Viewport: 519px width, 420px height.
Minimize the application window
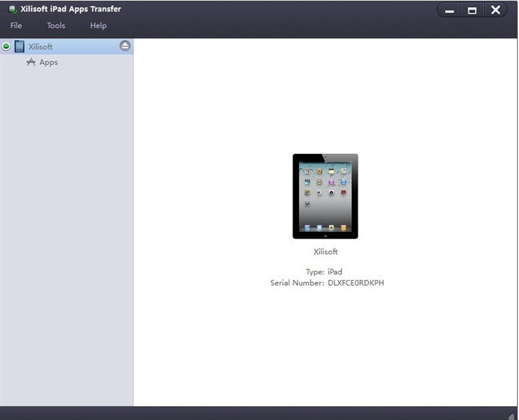(449, 11)
